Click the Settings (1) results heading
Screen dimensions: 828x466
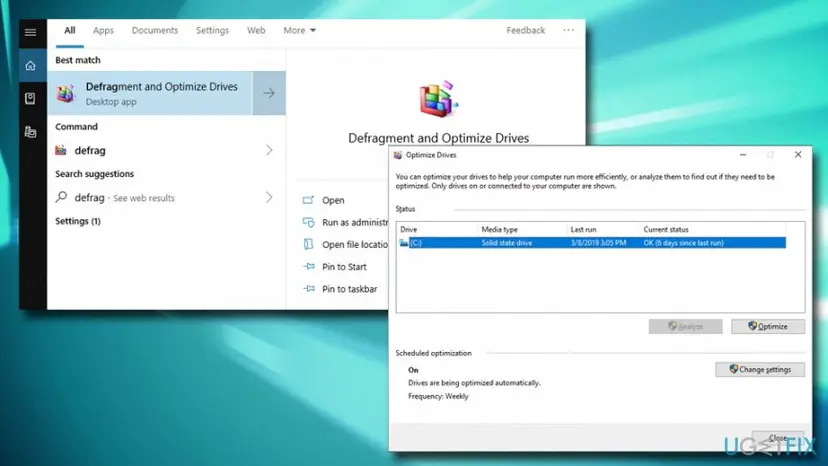tap(78, 221)
